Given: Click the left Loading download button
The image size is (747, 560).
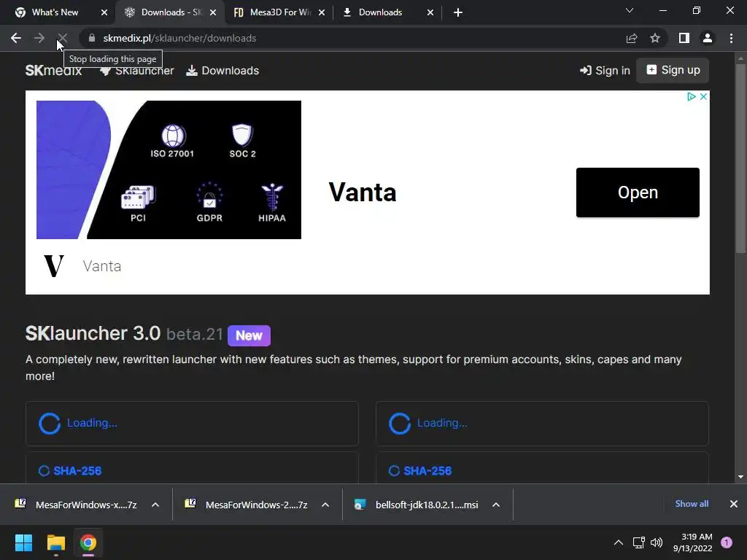Looking at the screenshot, I should [192, 424].
